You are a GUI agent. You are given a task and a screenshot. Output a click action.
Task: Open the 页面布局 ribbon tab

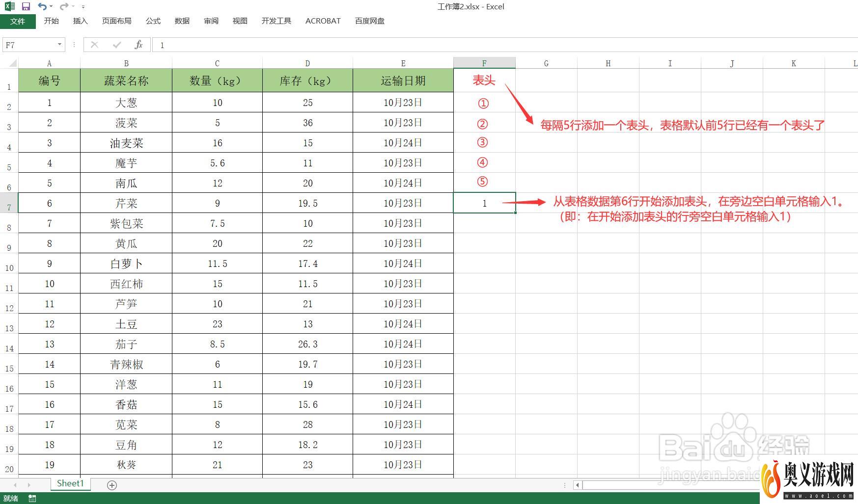coord(117,21)
